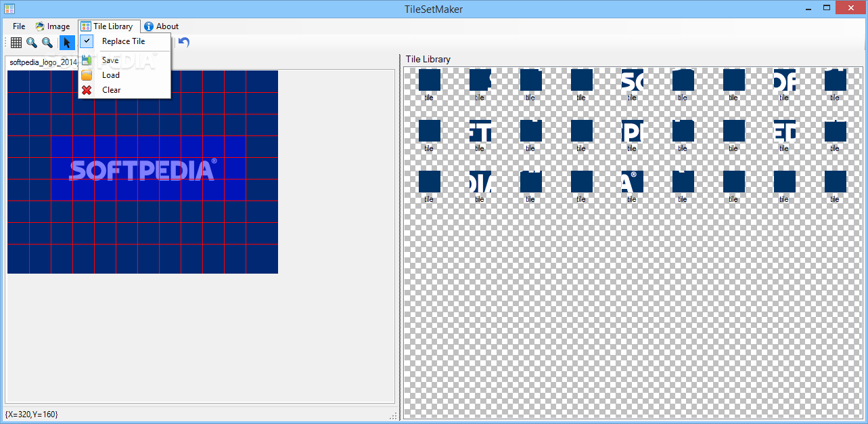Click the TileSetMaker app icon in title bar
868x424 pixels.
pos(9,8)
